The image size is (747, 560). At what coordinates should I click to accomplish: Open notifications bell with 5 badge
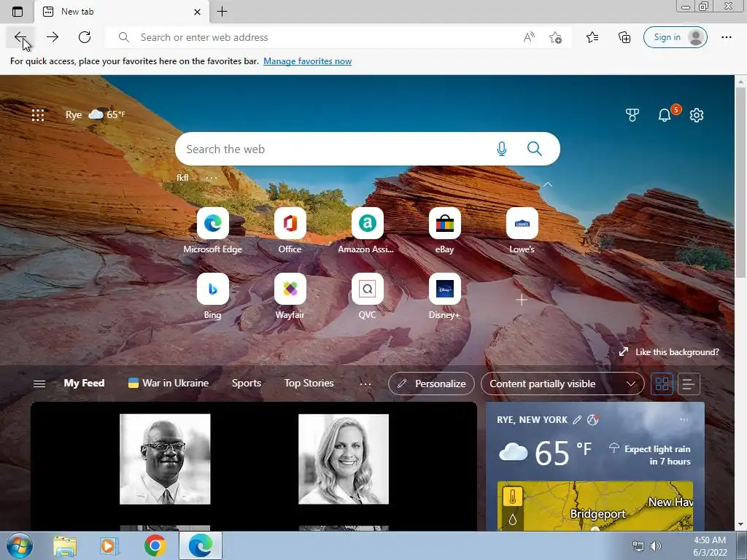coord(665,114)
